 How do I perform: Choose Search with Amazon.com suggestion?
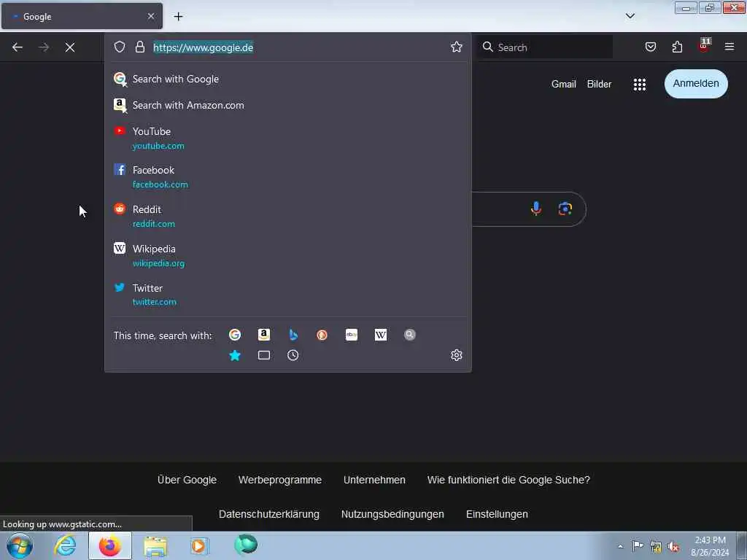click(x=287, y=105)
